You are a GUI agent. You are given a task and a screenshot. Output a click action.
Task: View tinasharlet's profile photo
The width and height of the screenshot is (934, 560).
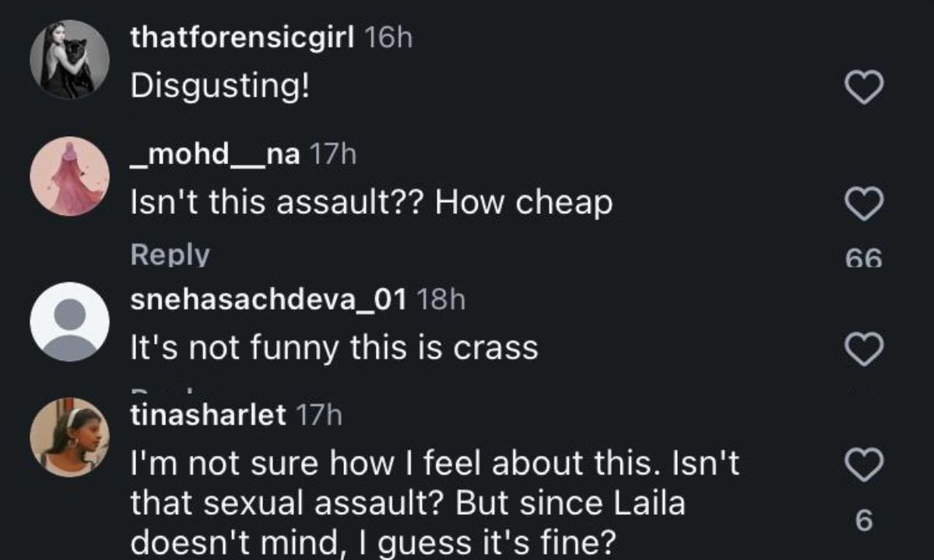point(69,437)
